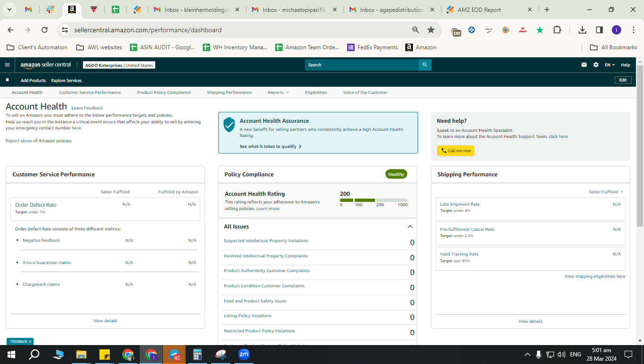The height and width of the screenshot is (364, 644).
Task: Click the Account Health Assurance shield icon
Action: (229, 125)
